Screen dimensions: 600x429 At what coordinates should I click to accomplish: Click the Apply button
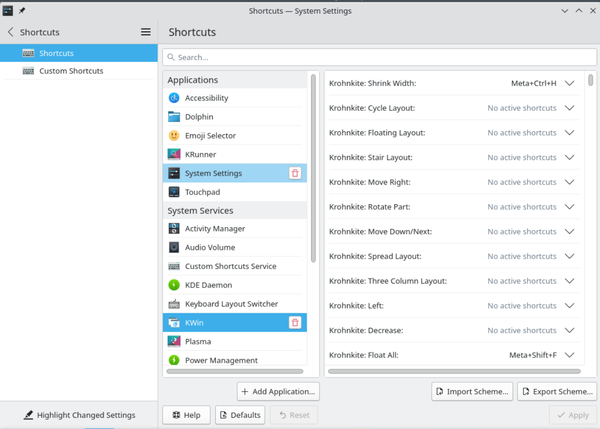click(x=573, y=415)
